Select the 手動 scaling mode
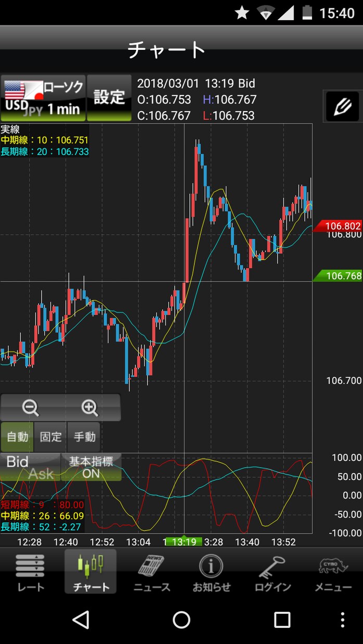363x644 pixels. click(x=84, y=437)
